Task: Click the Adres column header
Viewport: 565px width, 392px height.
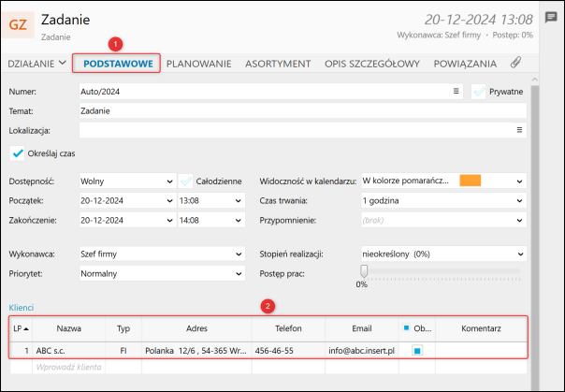Action: coord(196,328)
